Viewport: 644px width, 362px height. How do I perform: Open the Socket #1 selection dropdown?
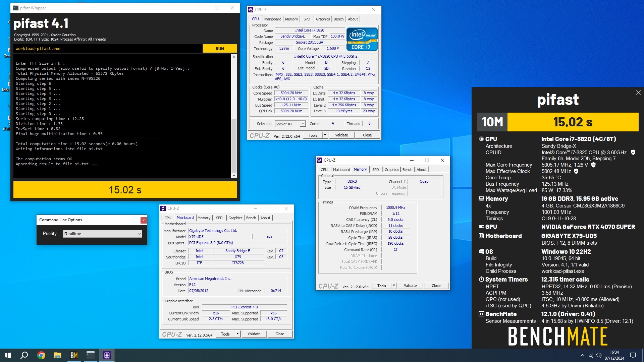290,124
